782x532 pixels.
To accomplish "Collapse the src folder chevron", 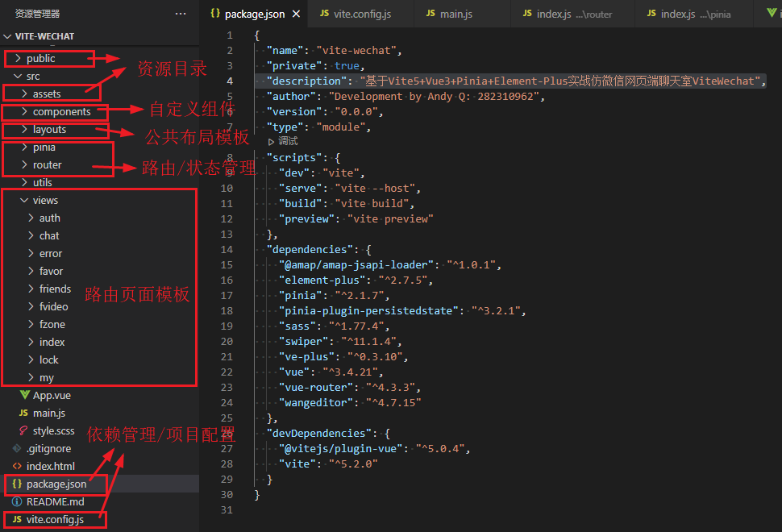I will [x=18, y=76].
